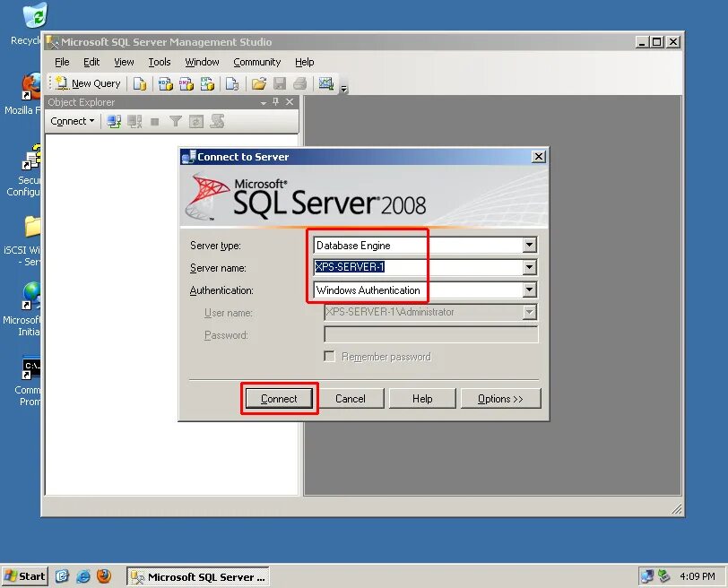Click the Save floppy disk icon
728x588 pixels.
280,83
